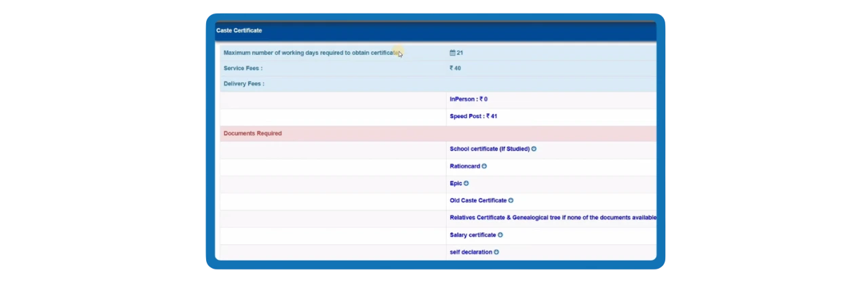Screen dimensions: 868x289
Task: Click the plus icon next to Rationcard
Action: click(x=484, y=166)
